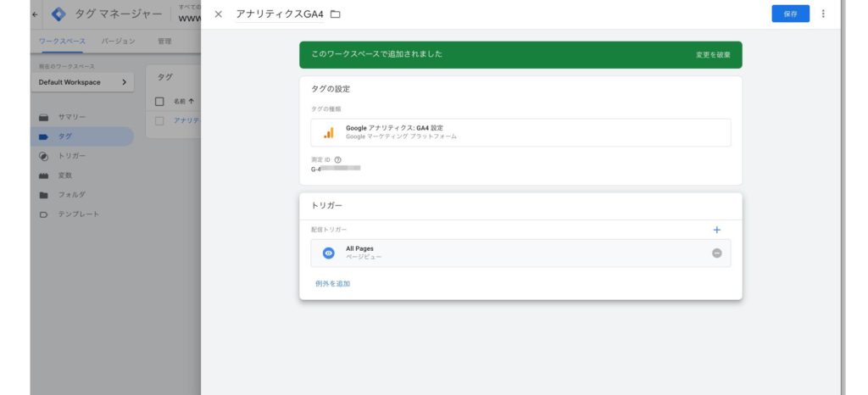Click the back arrow in Tag Manager header
868x395 pixels.
tap(36, 15)
